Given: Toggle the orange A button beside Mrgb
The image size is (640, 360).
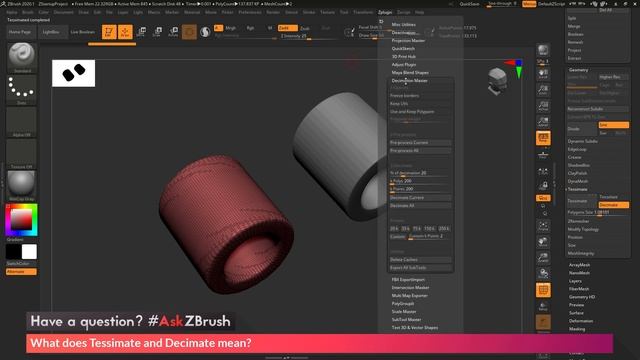Looking at the screenshot, I should (218, 28).
